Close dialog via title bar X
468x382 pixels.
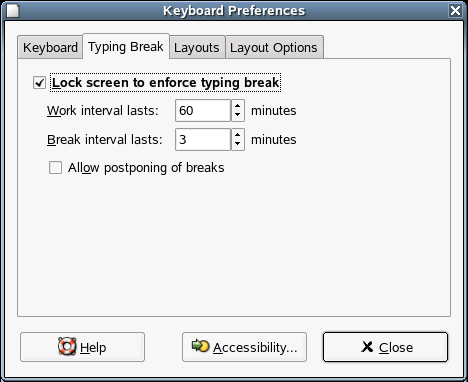[x=455, y=10]
